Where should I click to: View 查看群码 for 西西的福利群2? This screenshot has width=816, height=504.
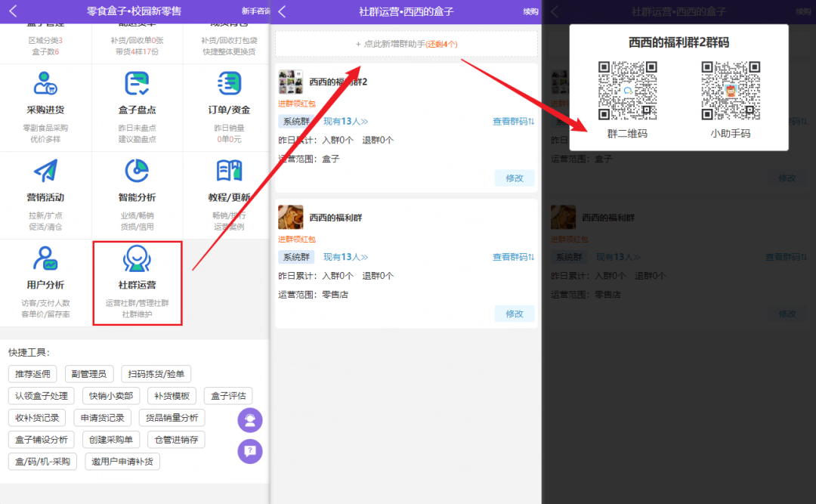pos(513,122)
